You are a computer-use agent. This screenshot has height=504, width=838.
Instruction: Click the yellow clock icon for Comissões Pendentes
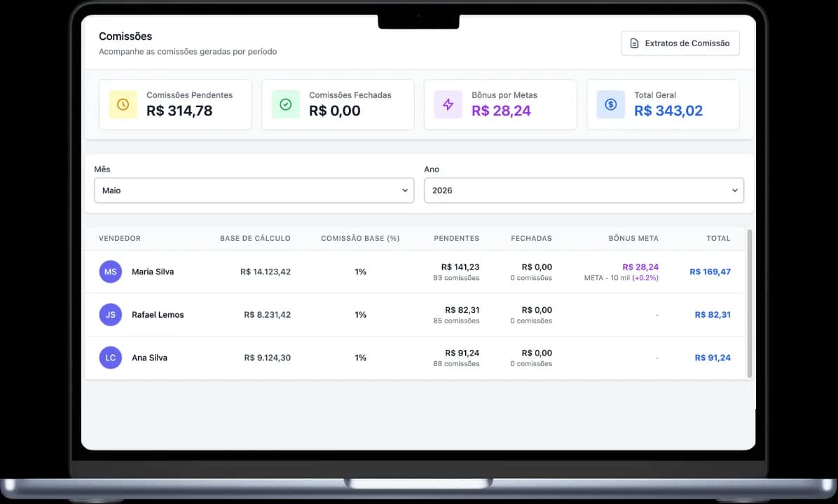click(x=123, y=104)
